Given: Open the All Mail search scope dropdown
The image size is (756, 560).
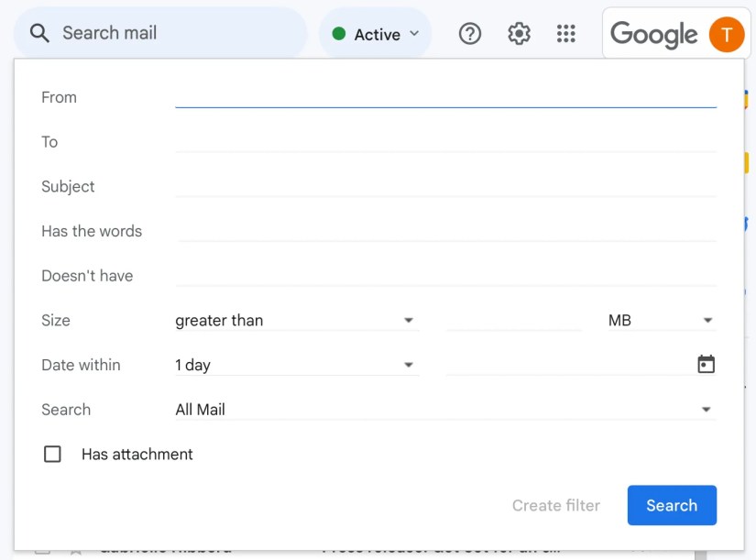Looking at the screenshot, I should coord(445,410).
